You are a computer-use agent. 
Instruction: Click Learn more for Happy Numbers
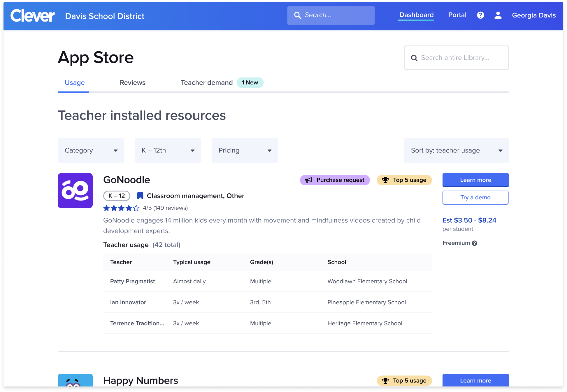[476, 380]
